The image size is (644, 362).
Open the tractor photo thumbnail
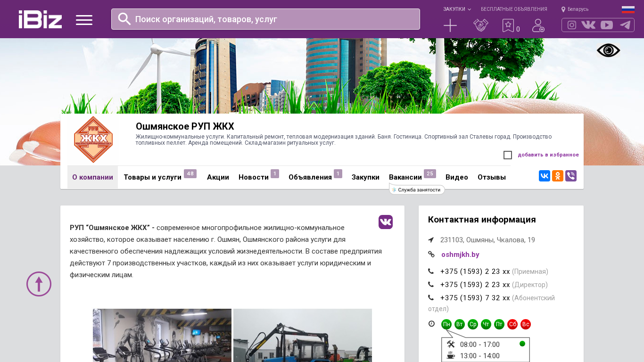[303, 335]
